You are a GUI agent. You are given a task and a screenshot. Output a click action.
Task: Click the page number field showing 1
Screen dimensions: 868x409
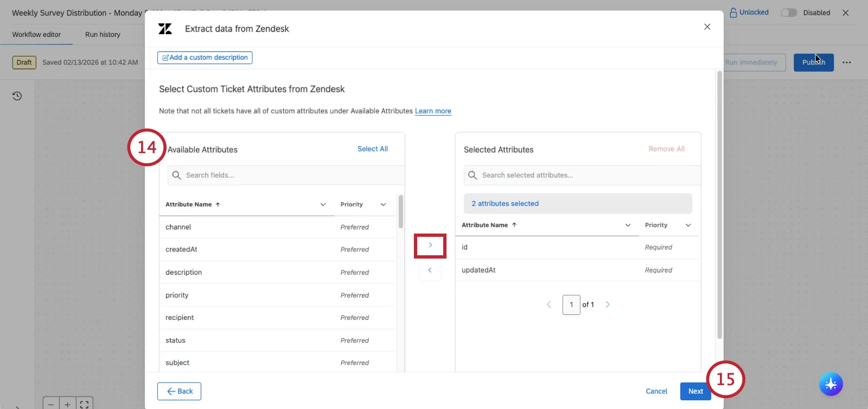(571, 305)
